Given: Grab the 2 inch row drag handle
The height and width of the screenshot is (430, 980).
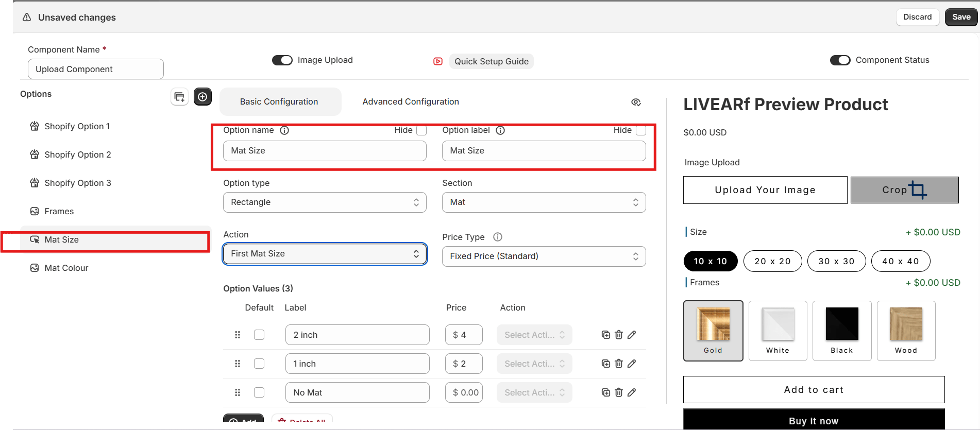Looking at the screenshot, I should pyautogui.click(x=238, y=335).
